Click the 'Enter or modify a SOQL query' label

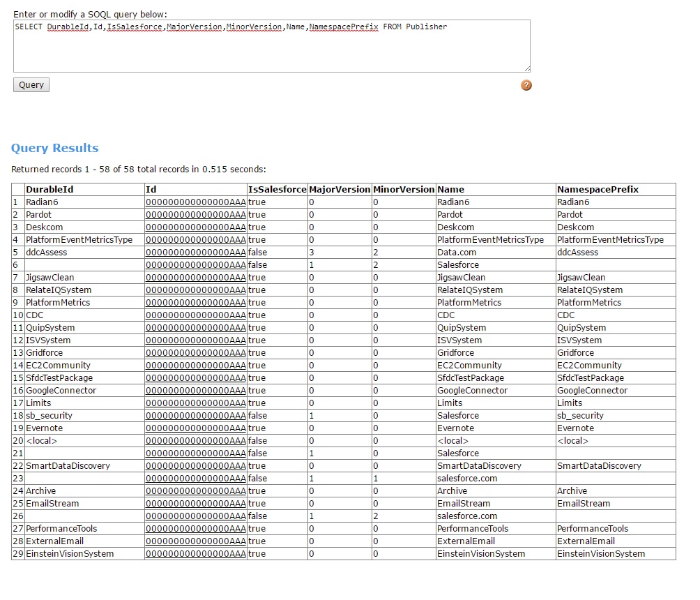coord(90,14)
